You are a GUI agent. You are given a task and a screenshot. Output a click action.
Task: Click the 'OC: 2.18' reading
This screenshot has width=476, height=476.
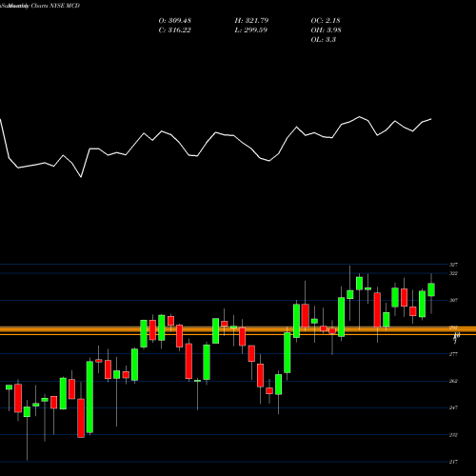tap(326, 21)
